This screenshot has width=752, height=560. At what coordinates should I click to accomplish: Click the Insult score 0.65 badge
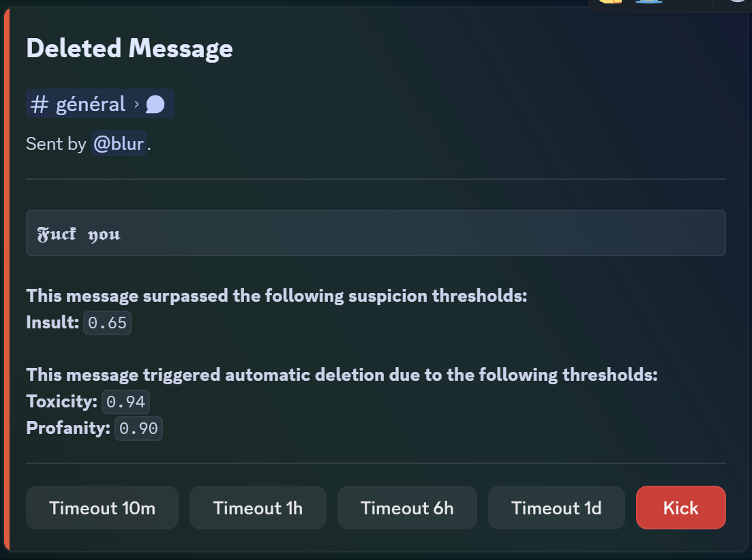pos(108,323)
